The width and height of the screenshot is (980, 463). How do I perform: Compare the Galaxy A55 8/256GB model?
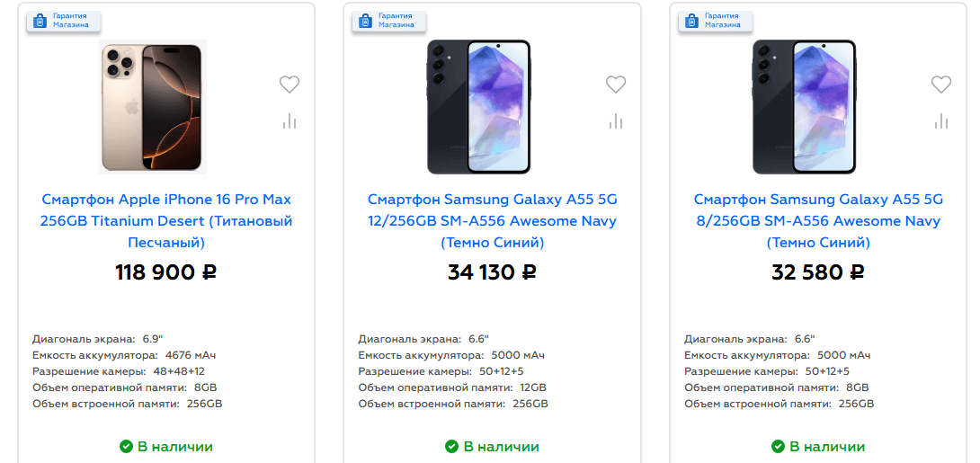940,120
